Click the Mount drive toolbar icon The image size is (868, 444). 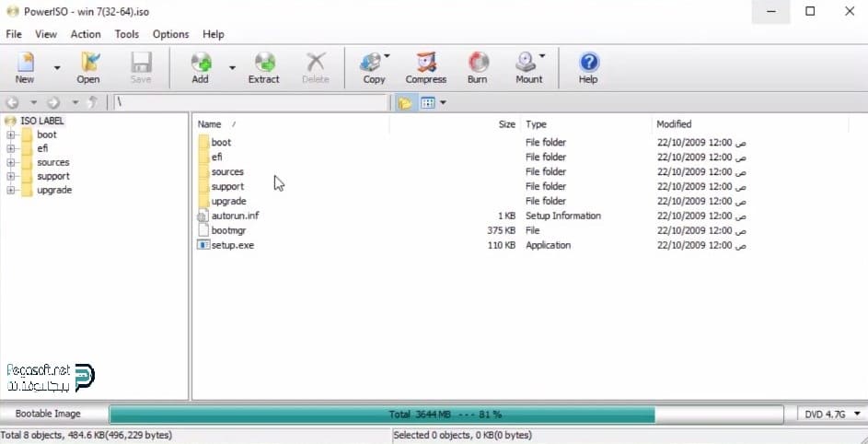pos(527,62)
